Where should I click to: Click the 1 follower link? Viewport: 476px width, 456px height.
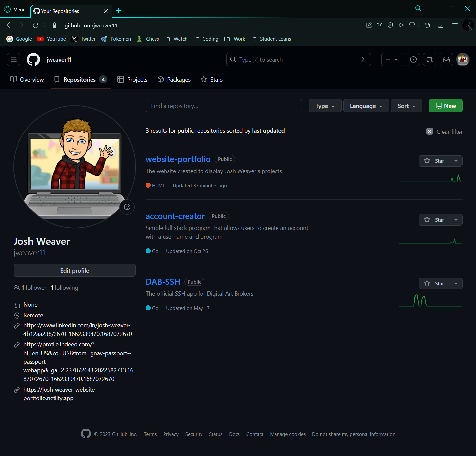pos(34,288)
